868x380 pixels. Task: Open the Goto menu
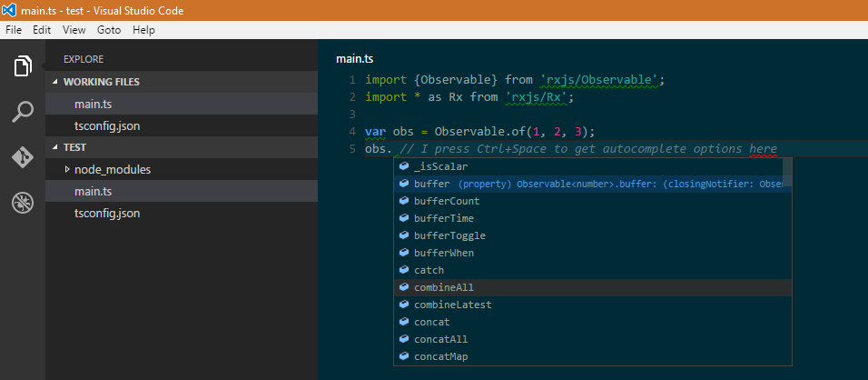109,30
